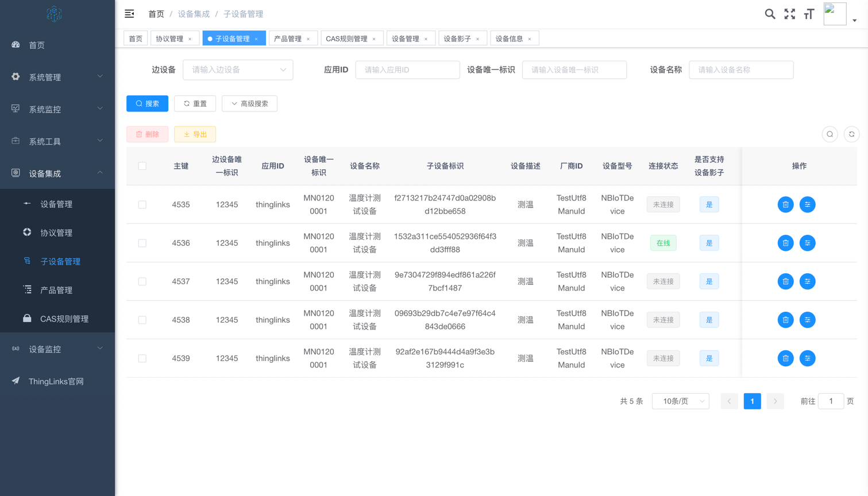Delete device 4535 using its trash icon
The height and width of the screenshot is (496, 868).
pos(785,204)
